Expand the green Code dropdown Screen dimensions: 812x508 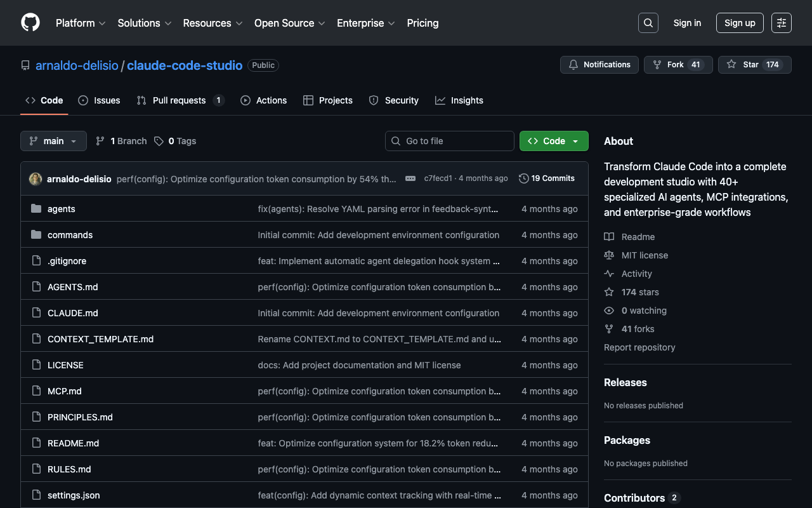pyautogui.click(x=553, y=141)
